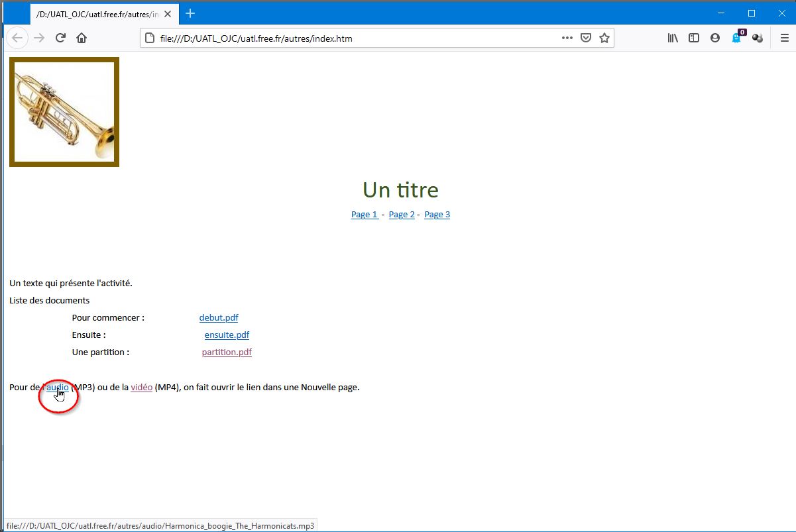Click the label 'Une partition :'
This screenshot has width=796, height=532.
101,352
